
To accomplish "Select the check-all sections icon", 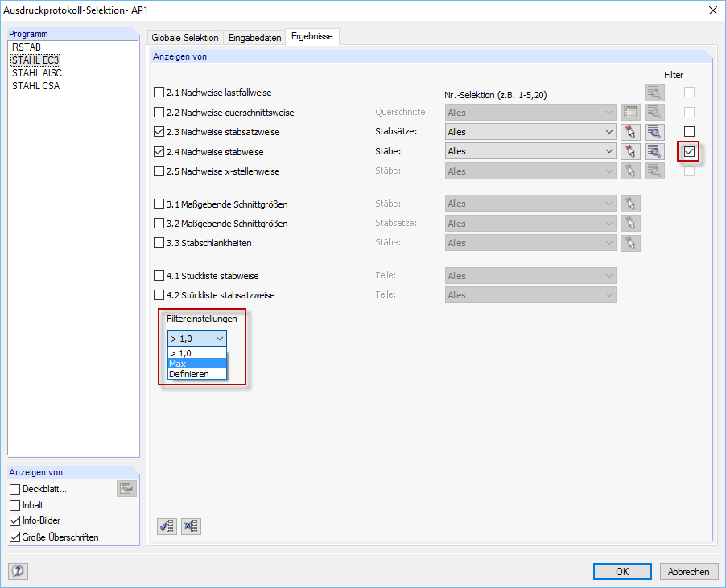I will tap(167, 526).
